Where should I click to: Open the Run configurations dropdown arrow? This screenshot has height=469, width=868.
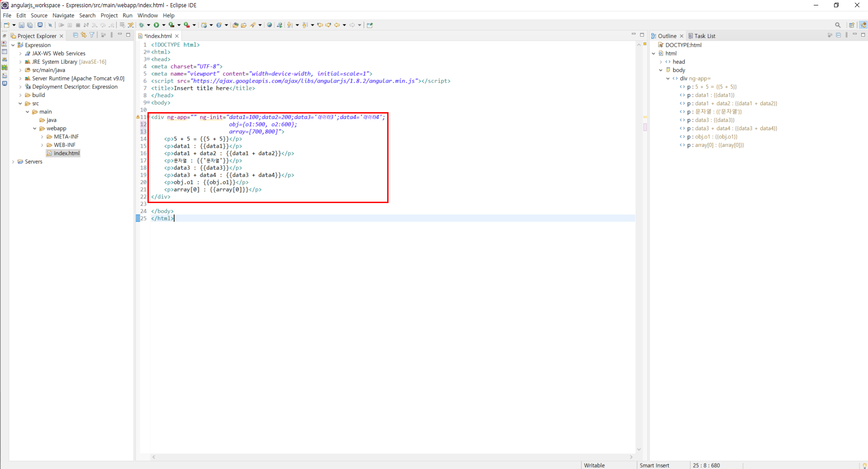click(x=163, y=25)
